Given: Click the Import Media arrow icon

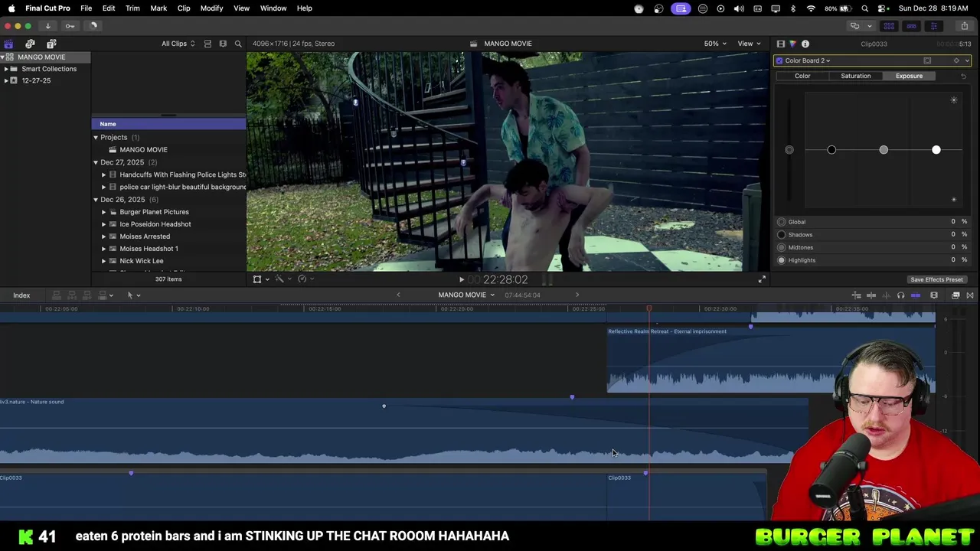Looking at the screenshot, I should (47, 26).
